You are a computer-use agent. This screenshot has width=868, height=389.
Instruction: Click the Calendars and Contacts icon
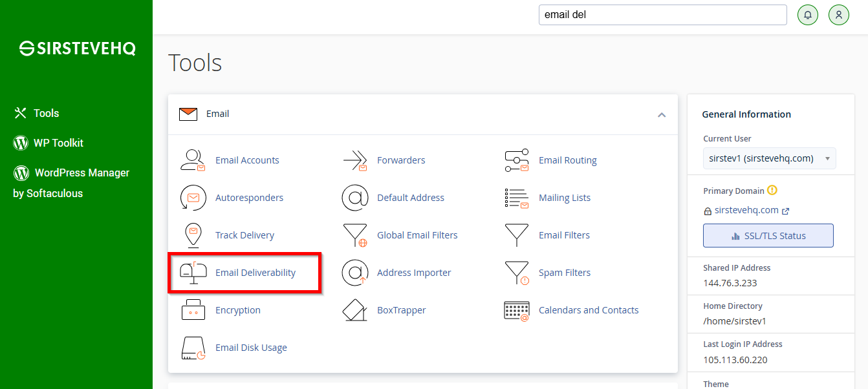(x=516, y=310)
